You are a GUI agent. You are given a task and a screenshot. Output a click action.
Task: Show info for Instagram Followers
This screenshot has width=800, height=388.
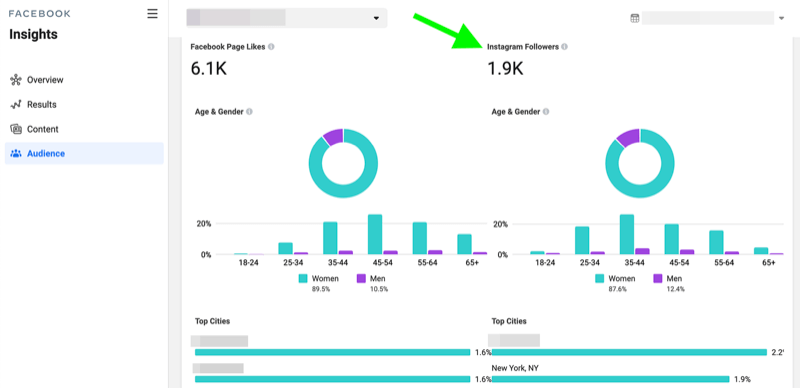click(564, 46)
